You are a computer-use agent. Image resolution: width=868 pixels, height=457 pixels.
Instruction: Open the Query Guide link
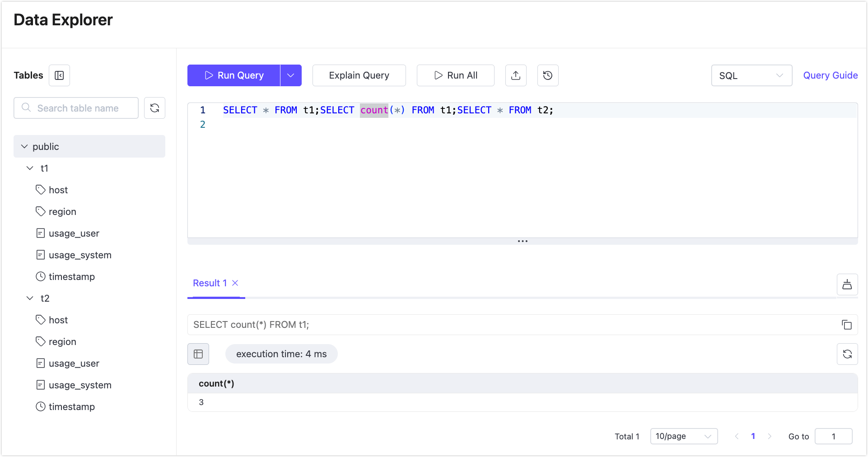(831, 75)
